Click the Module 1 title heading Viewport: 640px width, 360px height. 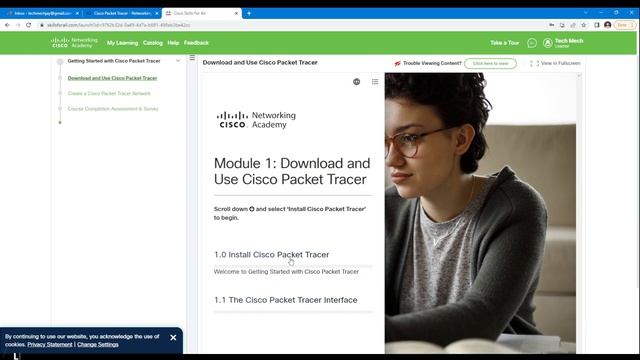point(292,171)
